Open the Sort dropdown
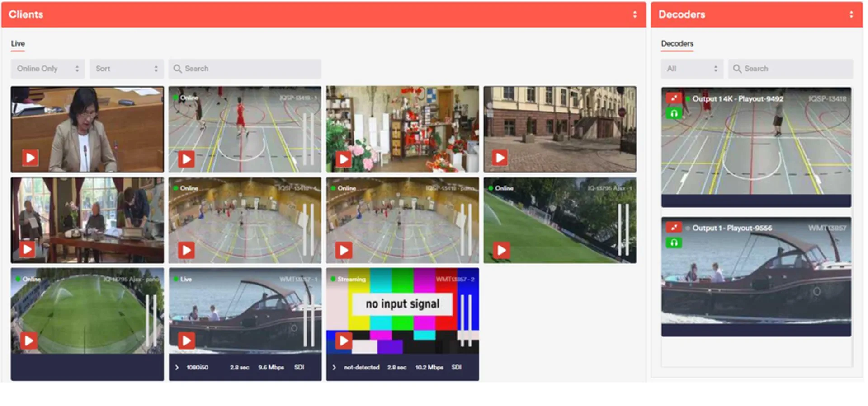Screen dimensions: 868x406 click(x=126, y=69)
